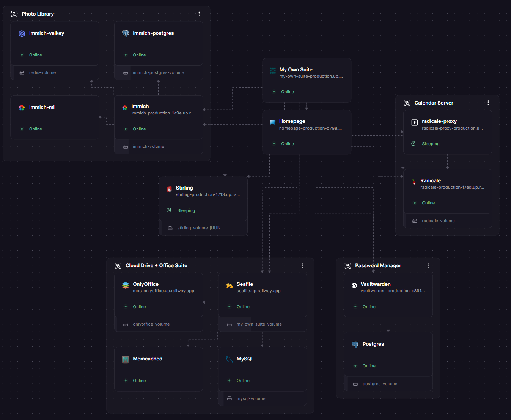Open the mos-onlyoffice.up.railway.app link
Image resolution: width=511 pixels, height=420 pixels.
click(164, 291)
